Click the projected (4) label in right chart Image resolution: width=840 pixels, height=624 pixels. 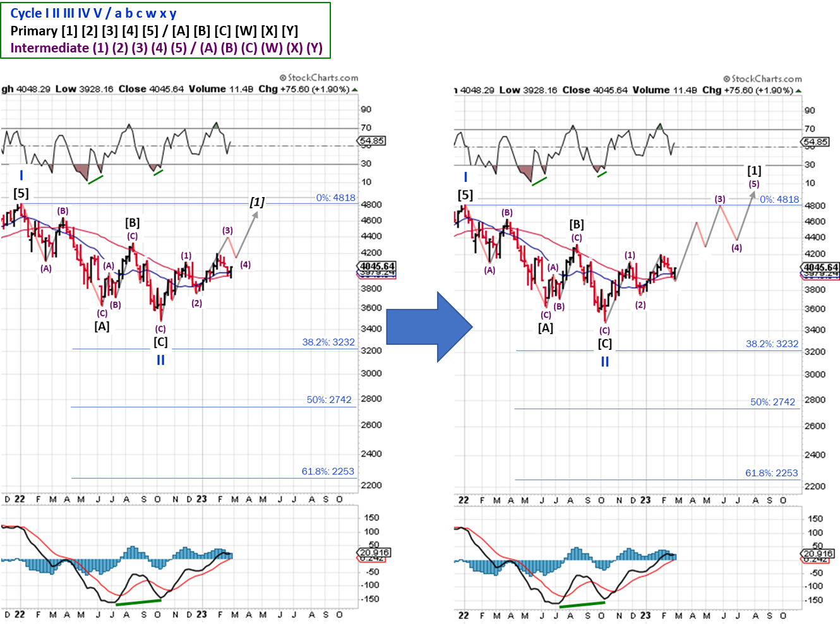(737, 248)
